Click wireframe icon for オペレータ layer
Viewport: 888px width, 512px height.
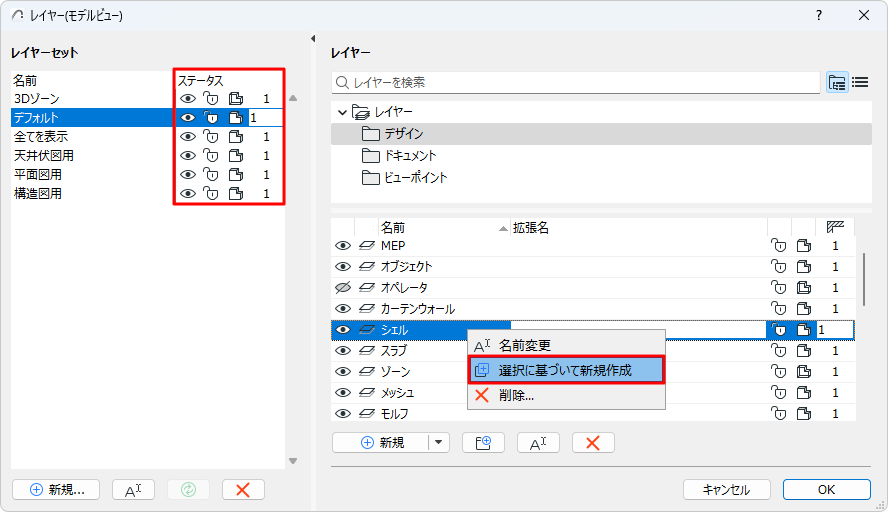pos(804,288)
